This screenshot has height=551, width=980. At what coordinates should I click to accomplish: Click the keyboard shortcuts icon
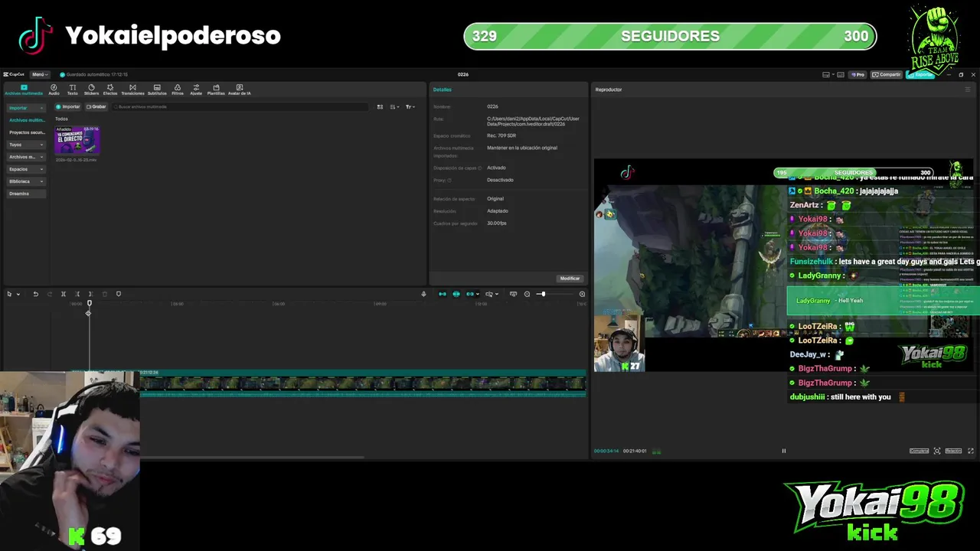click(x=841, y=74)
